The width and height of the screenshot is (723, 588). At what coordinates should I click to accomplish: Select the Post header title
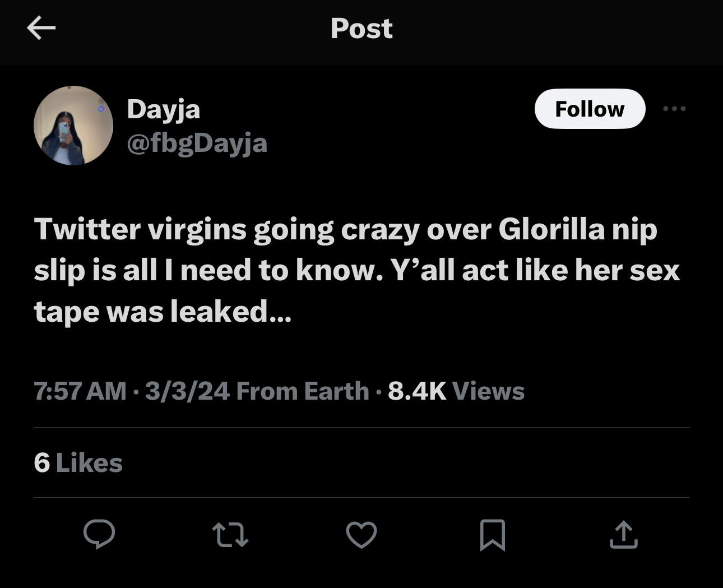pyautogui.click(x=361, y=29)
